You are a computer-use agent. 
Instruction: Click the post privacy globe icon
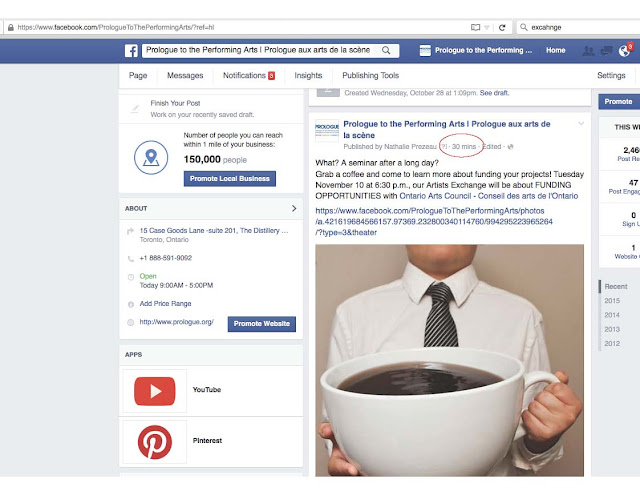(x=510, y=147)
